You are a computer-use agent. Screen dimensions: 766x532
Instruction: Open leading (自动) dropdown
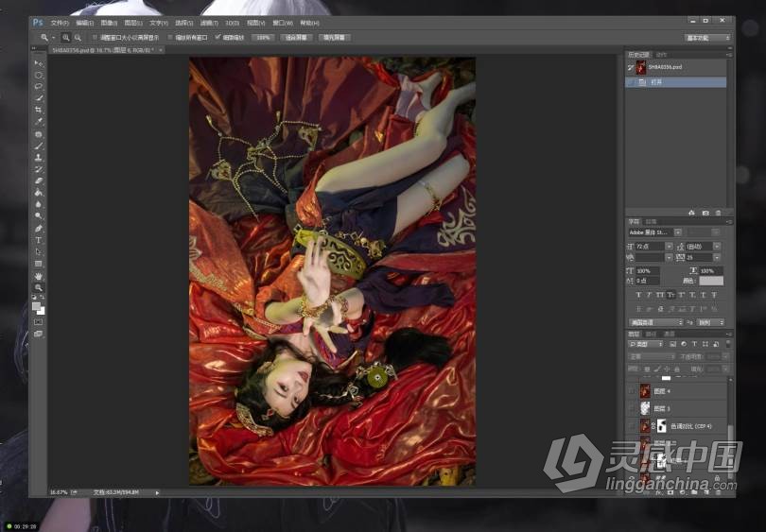pyautogui.click(x=717, y=247)
